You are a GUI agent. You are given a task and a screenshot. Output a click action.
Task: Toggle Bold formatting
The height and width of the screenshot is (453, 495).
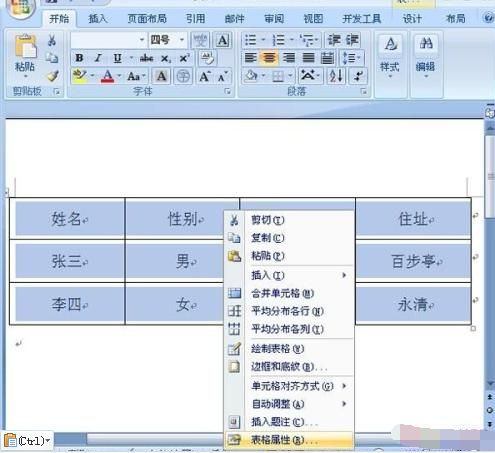(x=79, y=58)
